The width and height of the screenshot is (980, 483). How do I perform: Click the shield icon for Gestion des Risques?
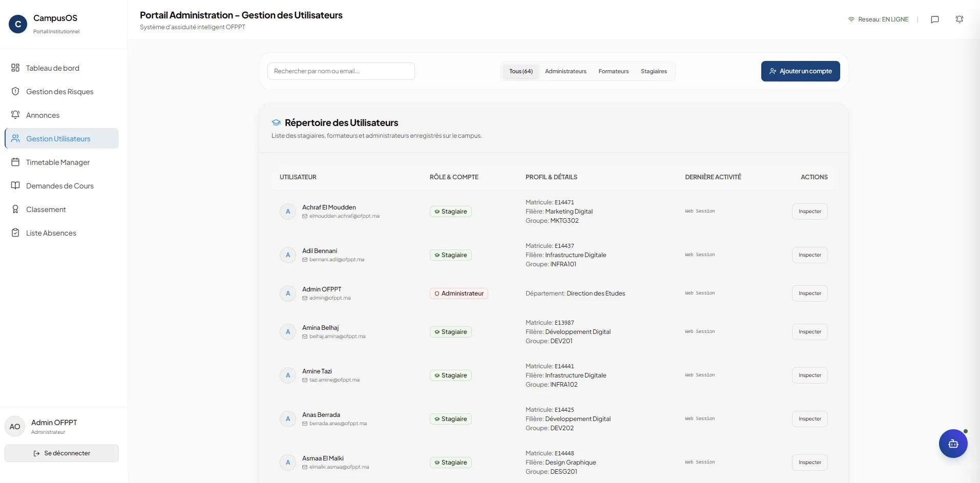[x=15, y=91]
